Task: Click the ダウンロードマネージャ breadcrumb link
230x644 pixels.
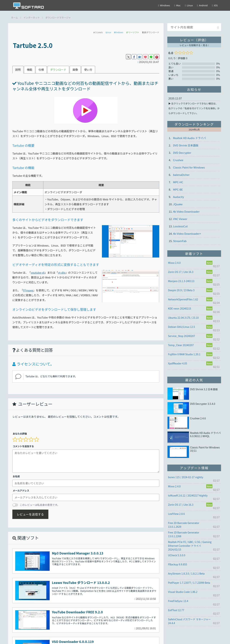Action: (58, 18)
